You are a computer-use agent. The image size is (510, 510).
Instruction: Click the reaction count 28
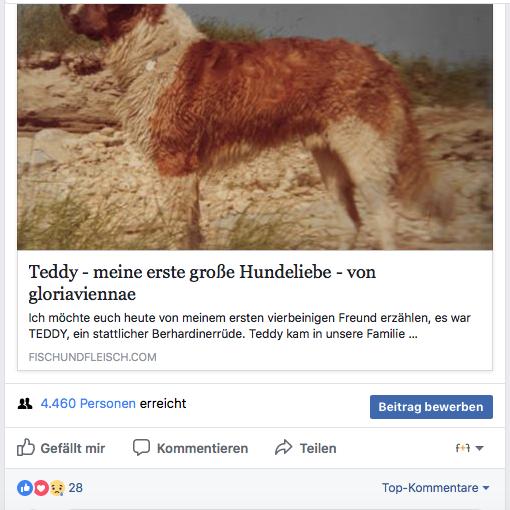(x=76, y=488)
